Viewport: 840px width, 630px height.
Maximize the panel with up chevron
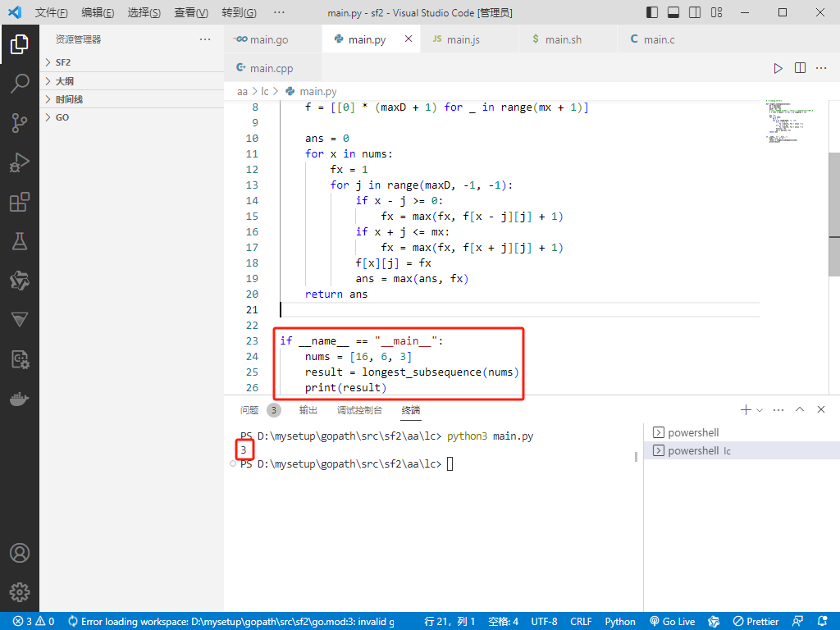[x=800, y=409]
